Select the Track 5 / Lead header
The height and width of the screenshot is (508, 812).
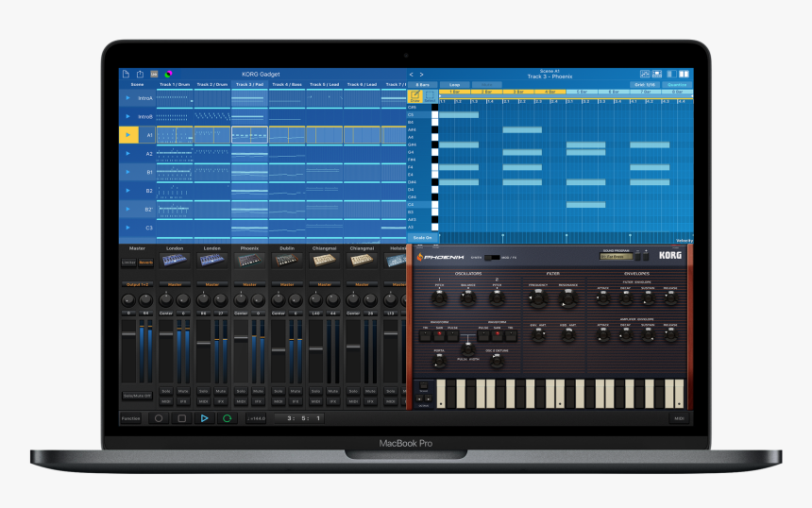click(324, 84)
